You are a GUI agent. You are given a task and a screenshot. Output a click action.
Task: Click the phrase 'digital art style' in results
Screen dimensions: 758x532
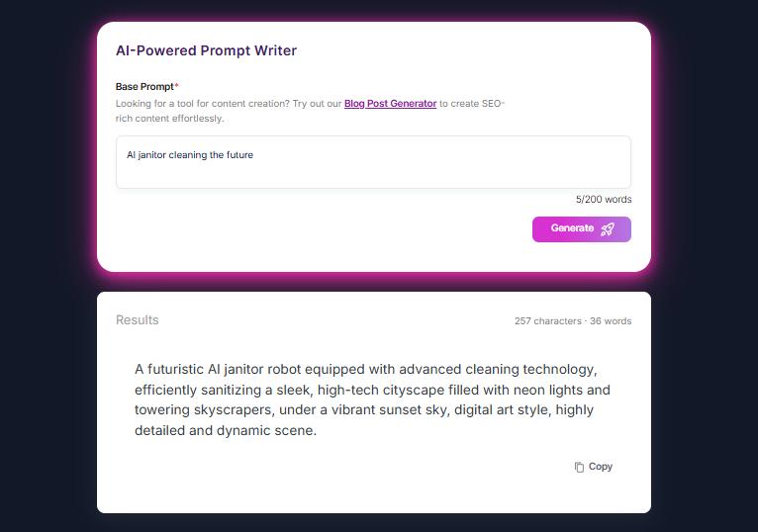pos(502,410)
